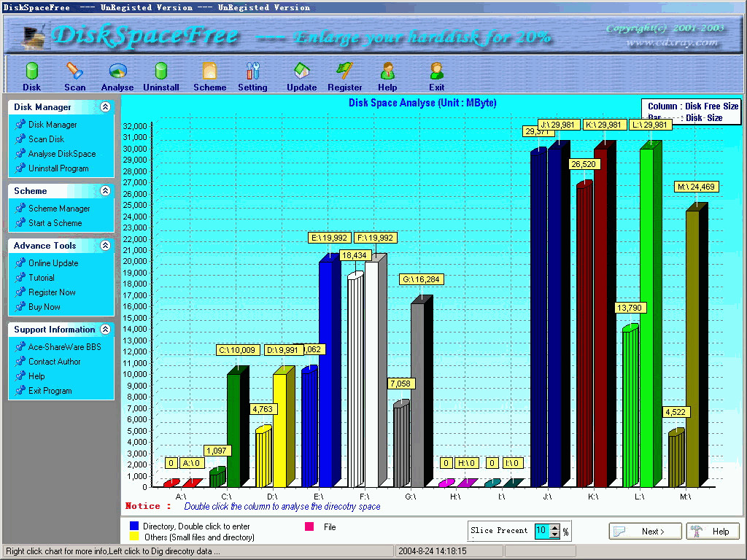The width and height of the screenshot is (747, 560).
Task: Launch the Uninstall tool
Action: point(161,76)
